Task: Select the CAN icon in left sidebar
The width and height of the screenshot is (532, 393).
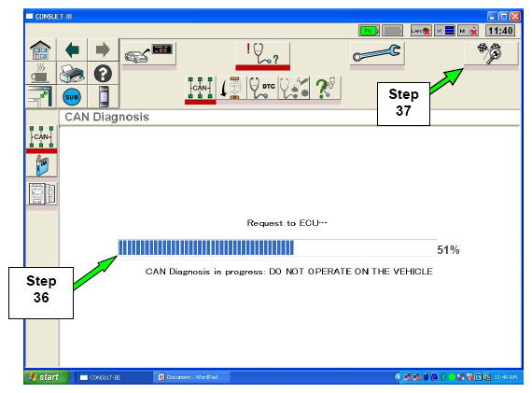Action: tap(41, 137)
